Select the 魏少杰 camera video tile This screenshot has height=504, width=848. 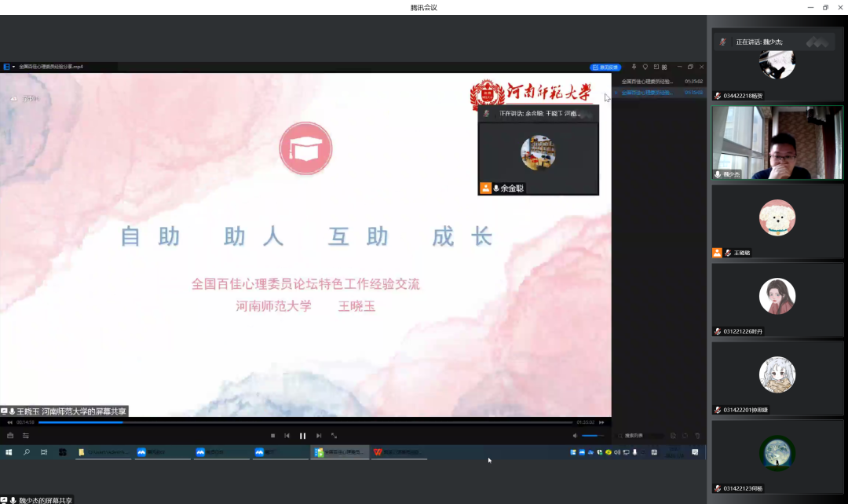tap(777, 142)
